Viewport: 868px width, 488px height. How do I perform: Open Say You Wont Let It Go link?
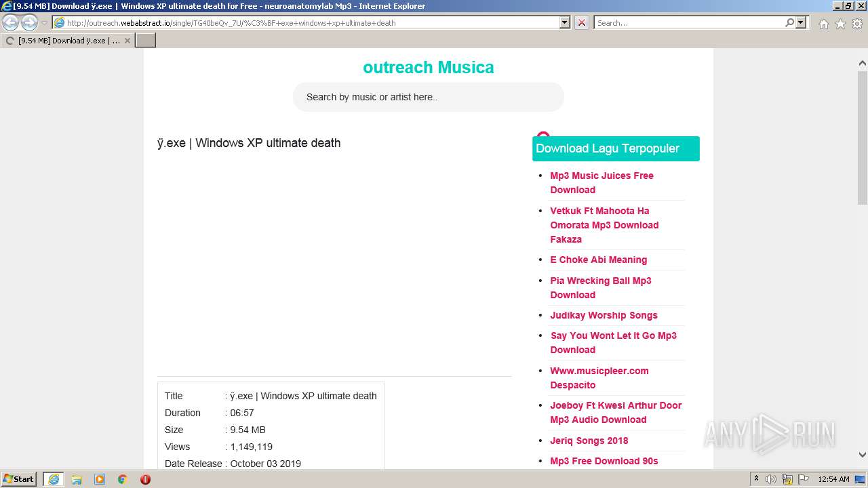tap(613, 343)
